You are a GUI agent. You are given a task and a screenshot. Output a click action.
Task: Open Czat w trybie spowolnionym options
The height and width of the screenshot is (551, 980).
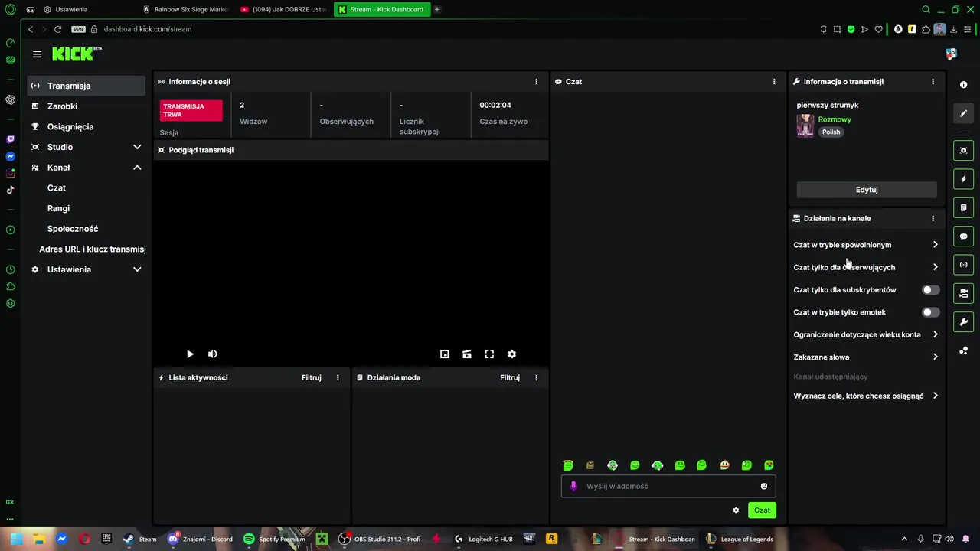pyautogui.click(x=866, y=245)
